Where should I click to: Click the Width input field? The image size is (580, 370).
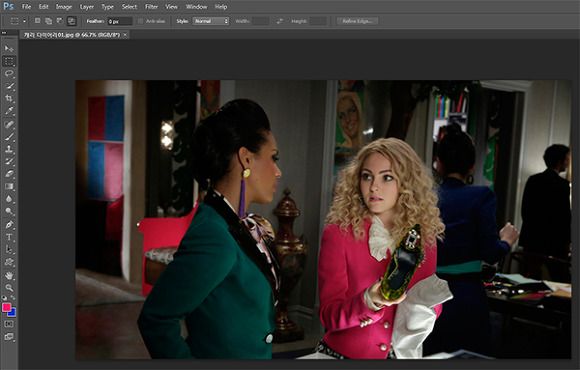[260, 21]
